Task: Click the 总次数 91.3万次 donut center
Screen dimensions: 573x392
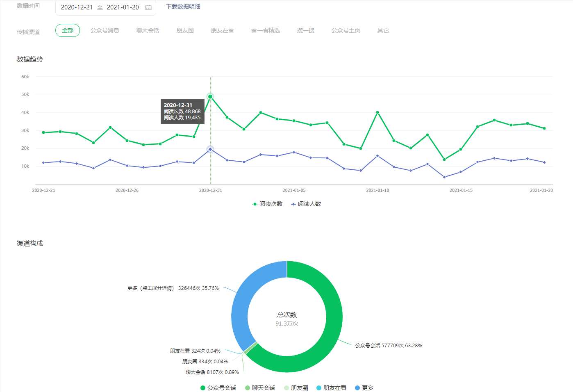Action: click(x=287, y=319)
